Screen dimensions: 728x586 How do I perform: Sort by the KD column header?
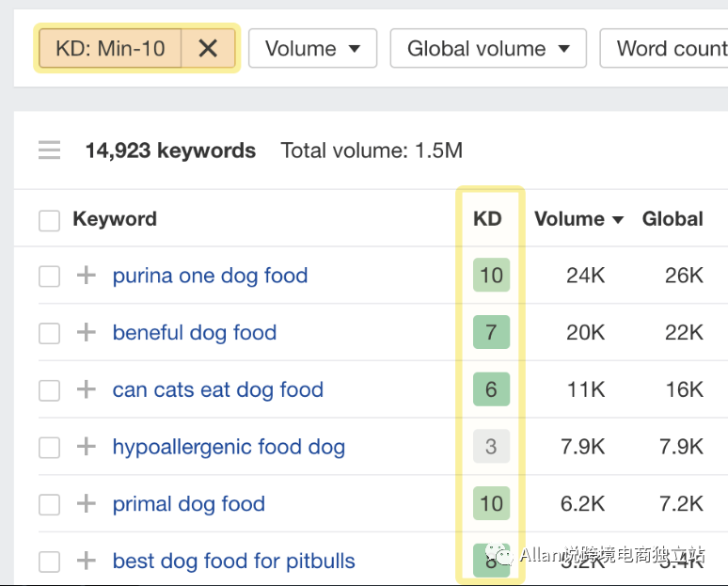[x=487, y=219]
